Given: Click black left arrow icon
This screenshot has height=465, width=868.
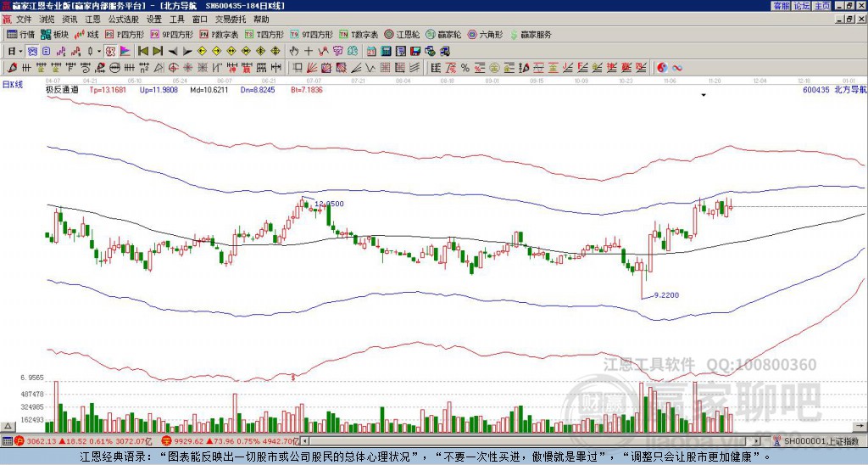Looking at the screenshot, I should click(x=173, y=52).
